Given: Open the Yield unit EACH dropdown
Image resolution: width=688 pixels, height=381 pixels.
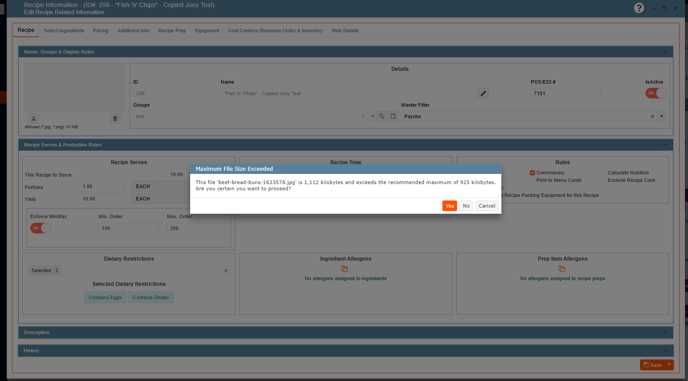Looking at the screenshot, I should click(x=161, y=199).
